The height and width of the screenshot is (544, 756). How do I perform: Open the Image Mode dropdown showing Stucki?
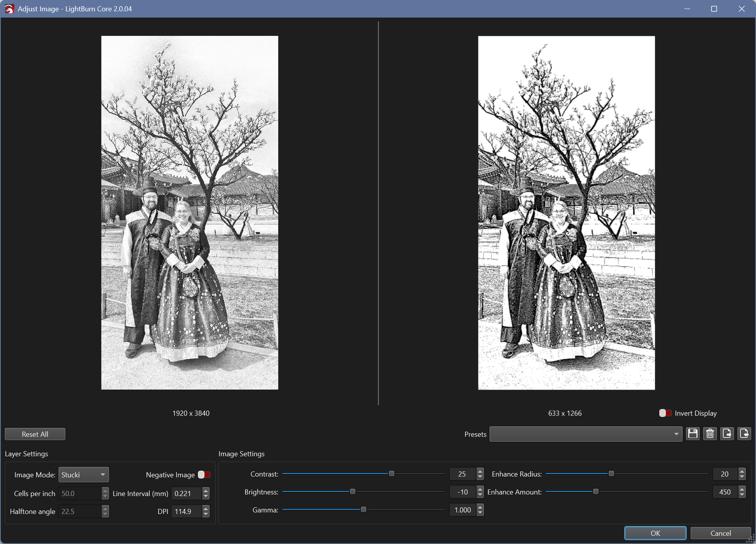click(x=83, y=475)
